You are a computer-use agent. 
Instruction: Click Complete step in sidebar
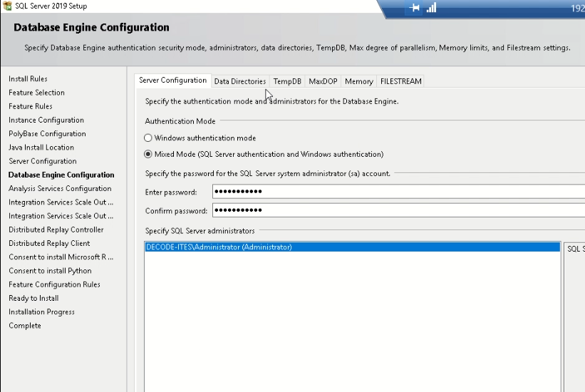pyautogui.click(x=25, y=326)
